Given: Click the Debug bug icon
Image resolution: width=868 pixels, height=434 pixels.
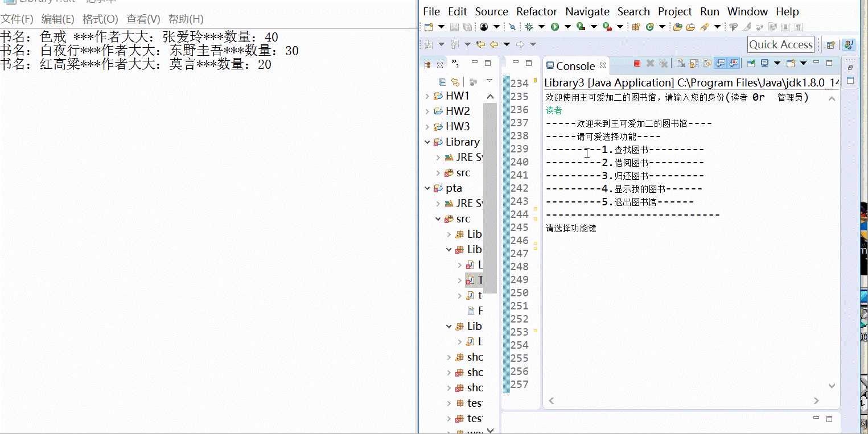Looking at the screenshot, I should 529,27.
